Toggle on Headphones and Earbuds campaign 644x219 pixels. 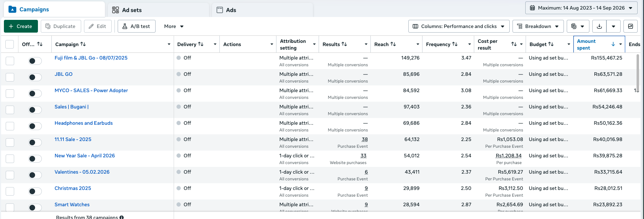pos(35,126)
